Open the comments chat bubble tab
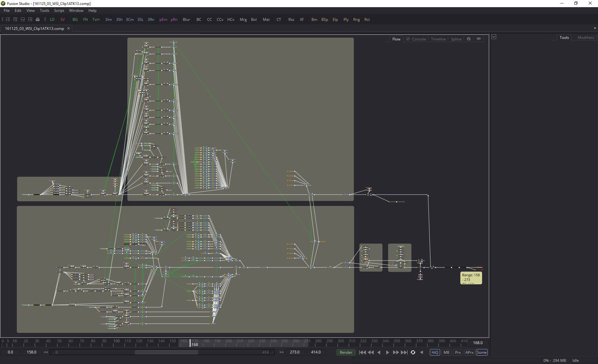 pos(479,39)
